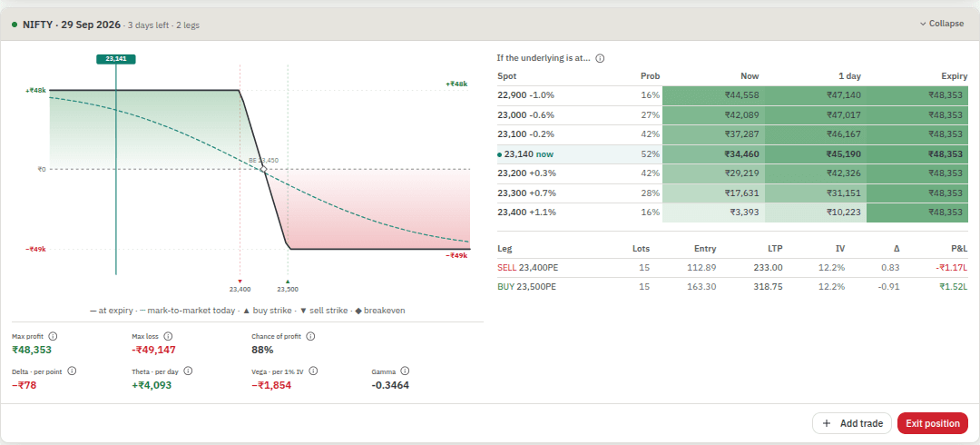Click the Delta value −₹78
Screen dimensions: 980x445
(x=24, y=385)
